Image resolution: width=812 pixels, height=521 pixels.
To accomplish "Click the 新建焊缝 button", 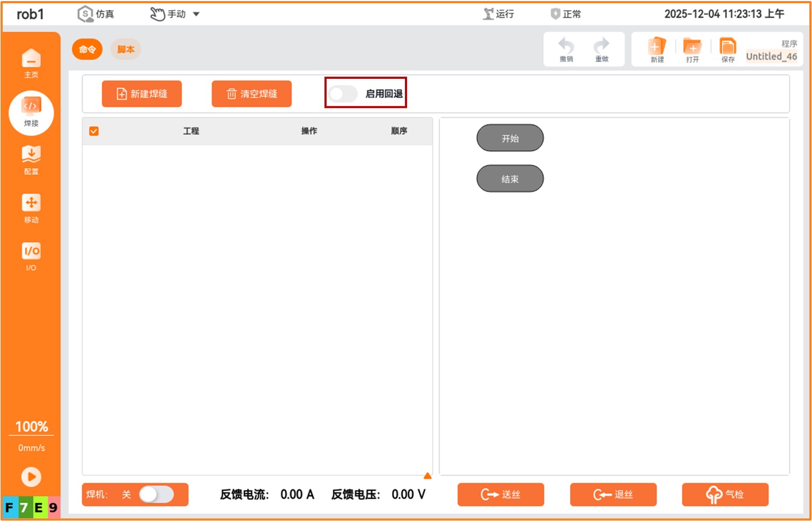I will click(x=142, y=94).
